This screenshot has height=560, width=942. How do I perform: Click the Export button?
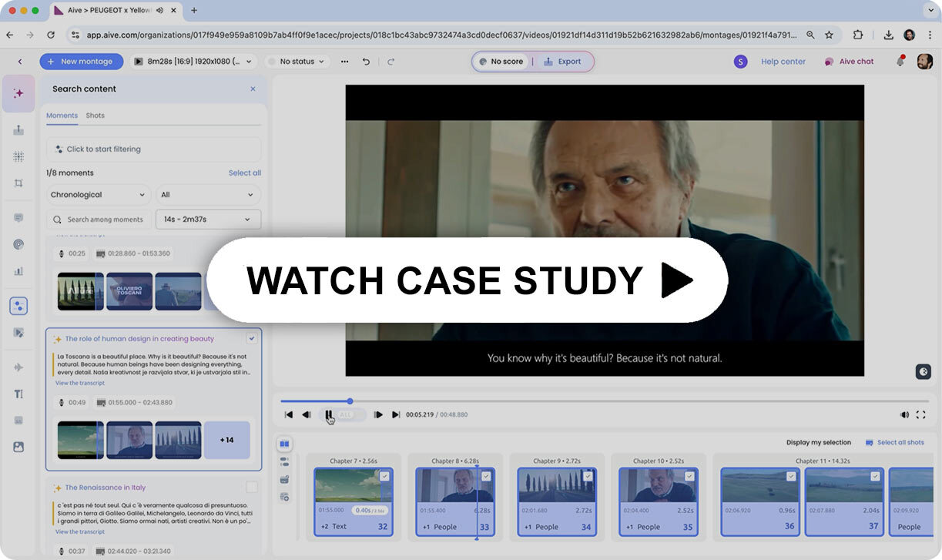coord(563,62)
